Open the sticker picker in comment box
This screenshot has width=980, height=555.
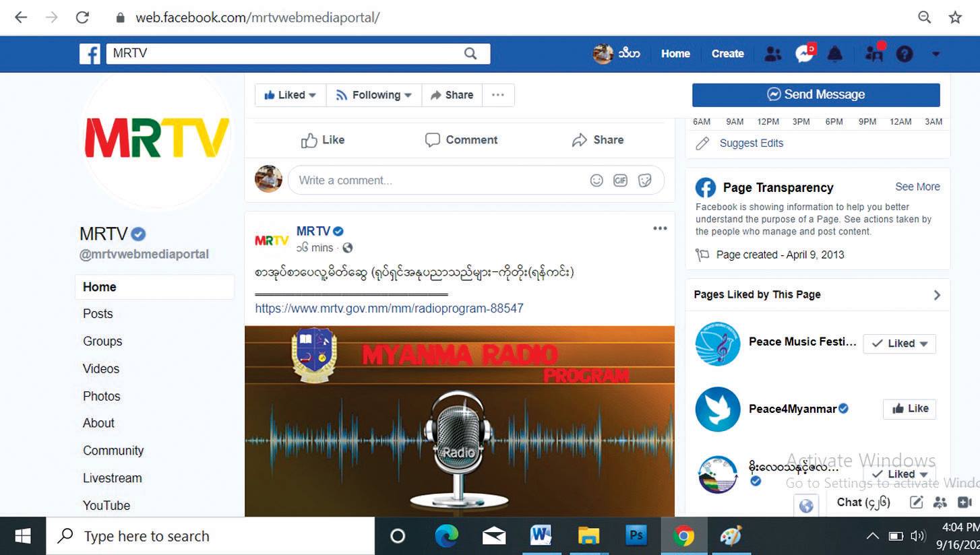[644, 181]
